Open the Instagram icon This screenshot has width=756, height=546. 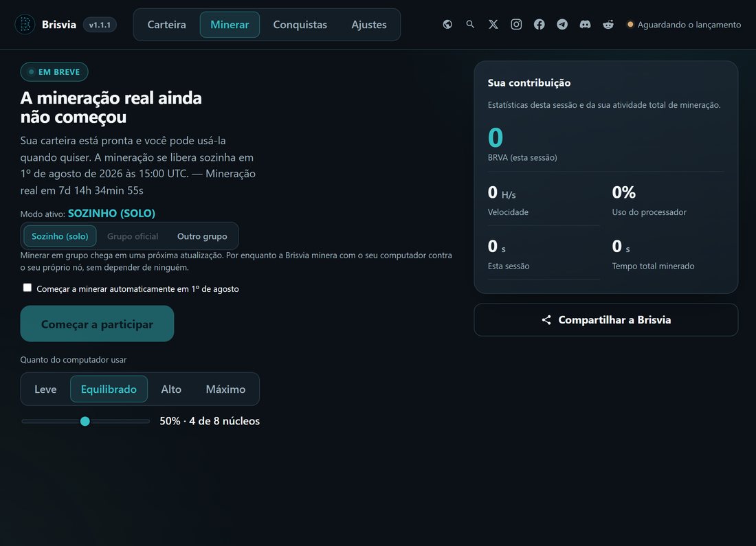(516, 25)
